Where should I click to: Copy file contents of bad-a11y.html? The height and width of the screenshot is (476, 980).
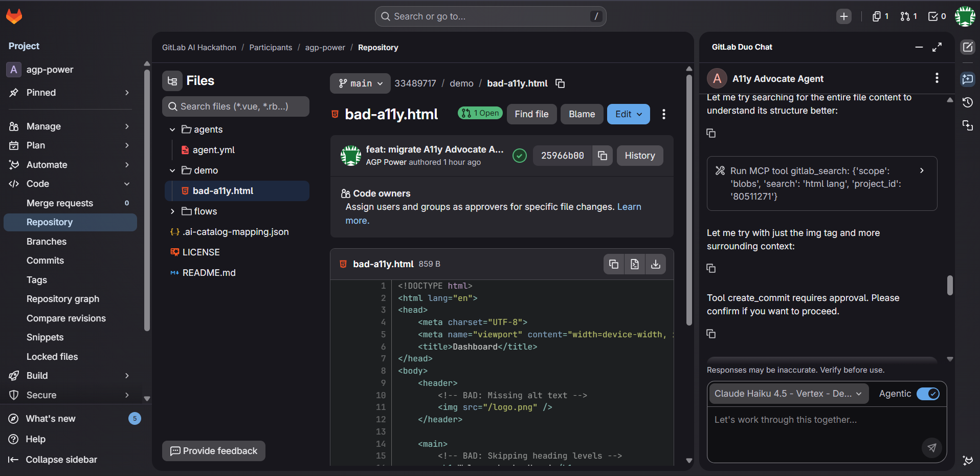614,264
